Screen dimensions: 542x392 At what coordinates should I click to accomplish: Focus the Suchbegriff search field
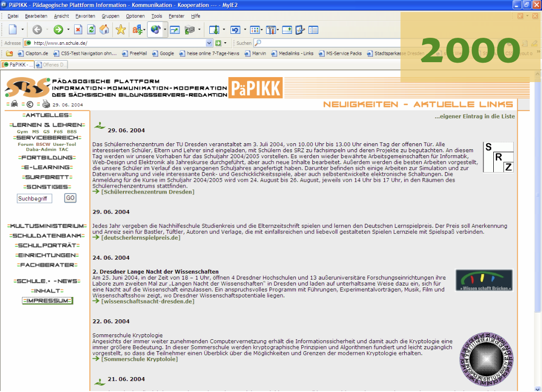pos(34,198)
